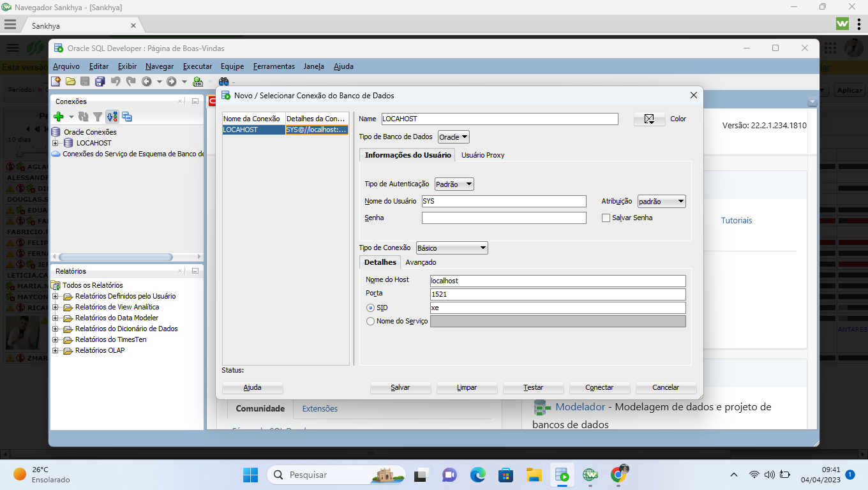Viewport: 868px width, 490px height.
Task: Switch to the Usuário Proxy tab
Action: (483, 155)
